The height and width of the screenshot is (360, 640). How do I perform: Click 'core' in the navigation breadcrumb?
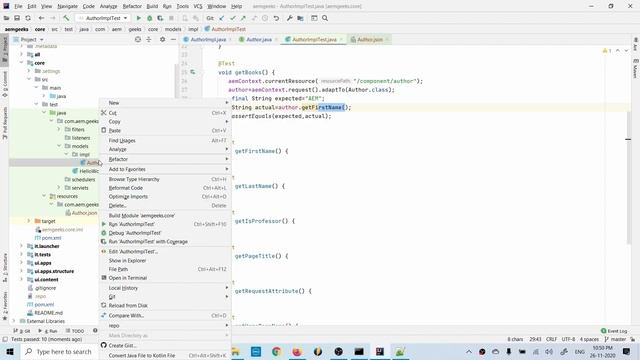point(40,29)
